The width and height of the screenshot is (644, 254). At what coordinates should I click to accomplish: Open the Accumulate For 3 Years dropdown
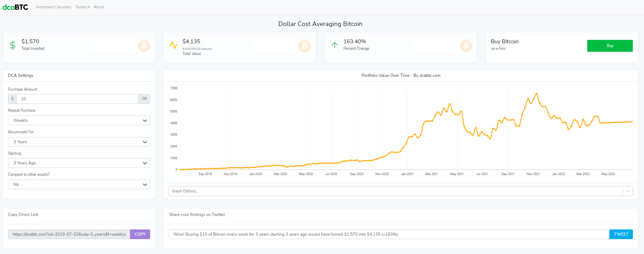79,142
